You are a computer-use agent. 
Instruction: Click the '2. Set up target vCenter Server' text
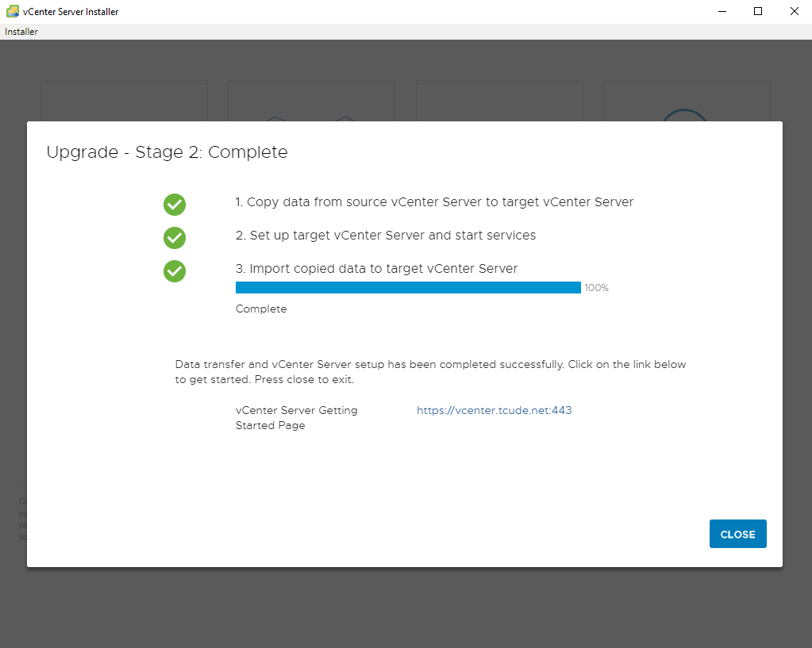386,236
